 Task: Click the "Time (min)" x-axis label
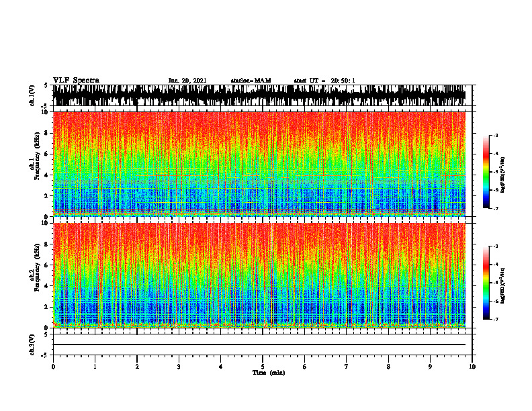(269, 373)
